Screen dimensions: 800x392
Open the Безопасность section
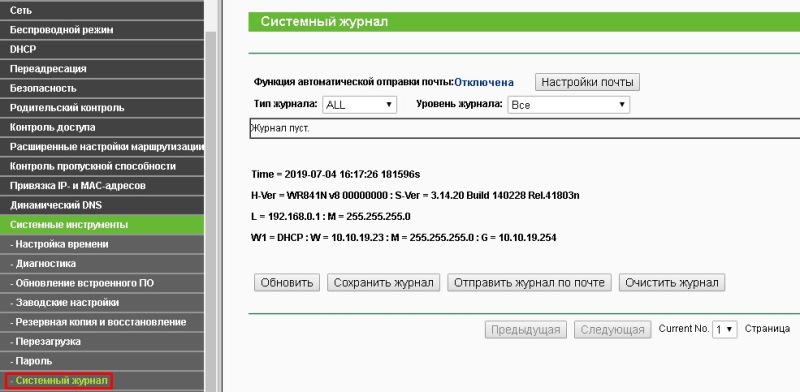(102, 88)
